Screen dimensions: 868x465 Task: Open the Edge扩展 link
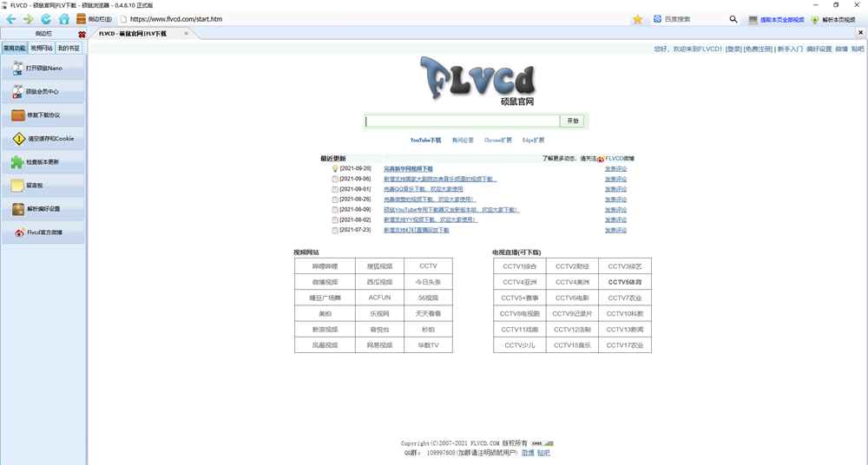533,141
